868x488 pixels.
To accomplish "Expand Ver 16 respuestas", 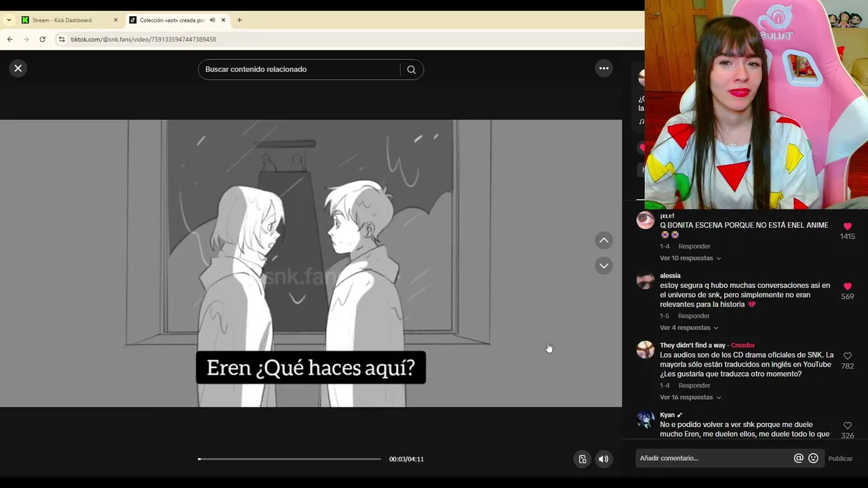I will pos(690,397).
